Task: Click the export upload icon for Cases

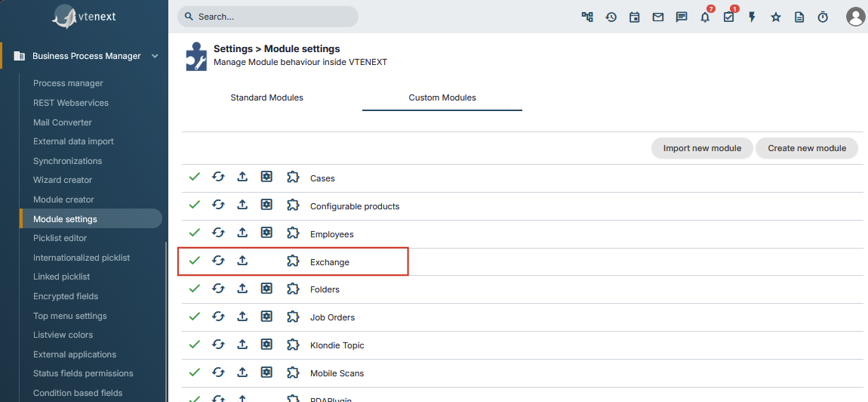Action: 242,177
